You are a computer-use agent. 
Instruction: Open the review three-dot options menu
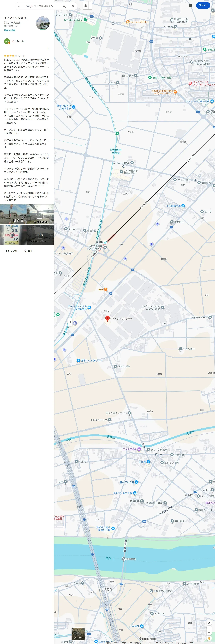tap(48, 49)
